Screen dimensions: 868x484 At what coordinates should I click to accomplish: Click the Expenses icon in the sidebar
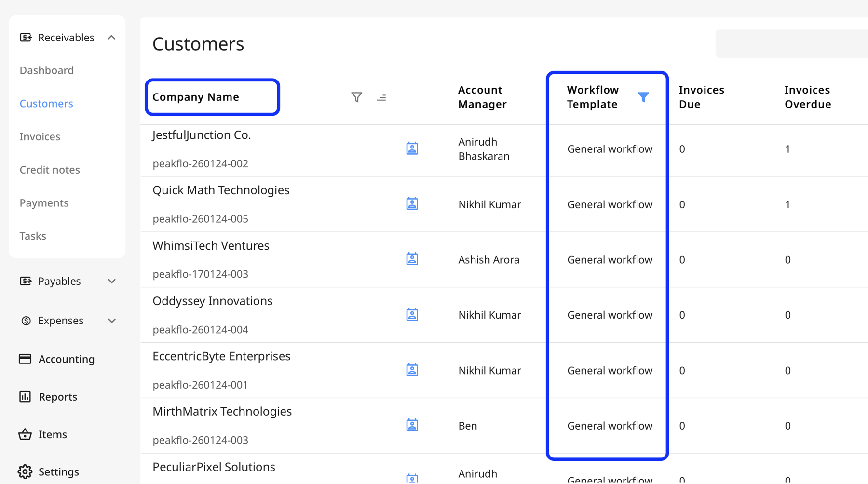[26, 320]
